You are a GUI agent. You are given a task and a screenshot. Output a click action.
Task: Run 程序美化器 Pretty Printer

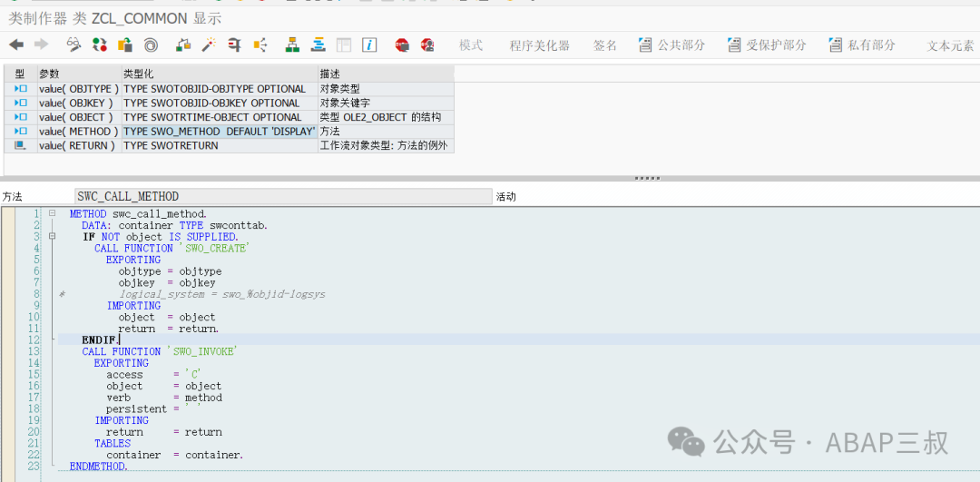(x=539, y=45)
